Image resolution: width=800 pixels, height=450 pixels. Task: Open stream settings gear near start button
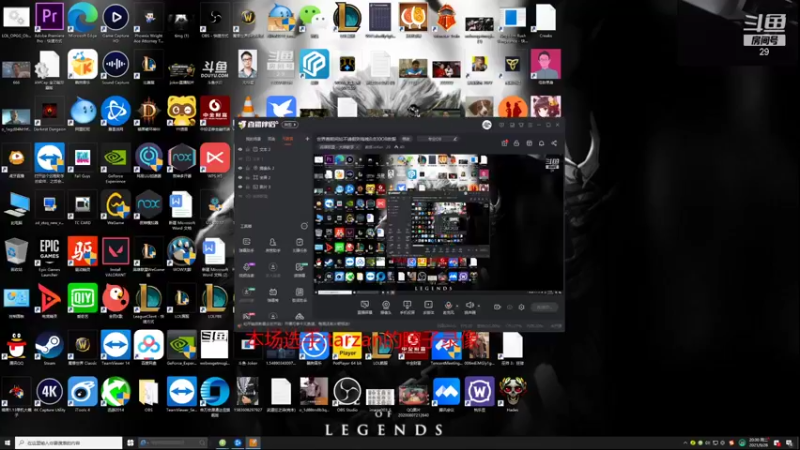tap(521, 307)
